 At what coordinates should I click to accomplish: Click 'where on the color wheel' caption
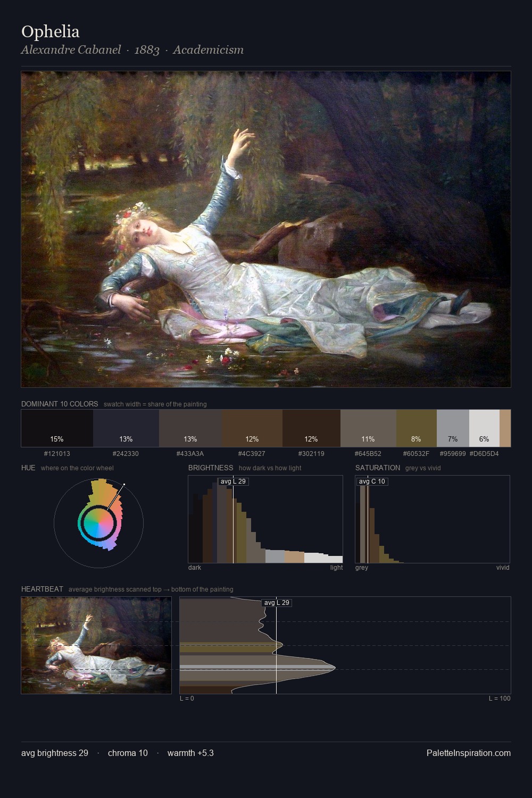77,468
